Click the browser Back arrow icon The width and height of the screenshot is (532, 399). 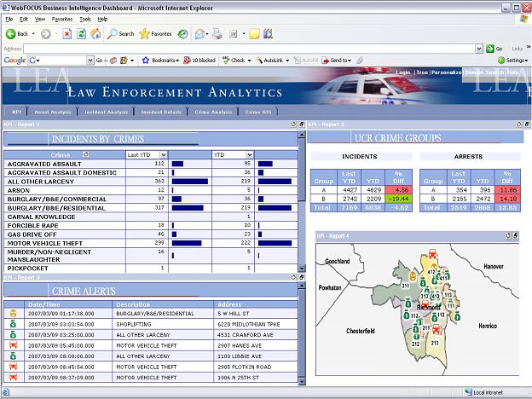11,33
